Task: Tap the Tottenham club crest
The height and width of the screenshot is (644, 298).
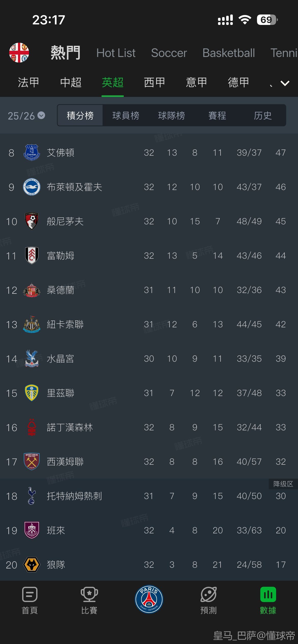Action: click(32, 496)
